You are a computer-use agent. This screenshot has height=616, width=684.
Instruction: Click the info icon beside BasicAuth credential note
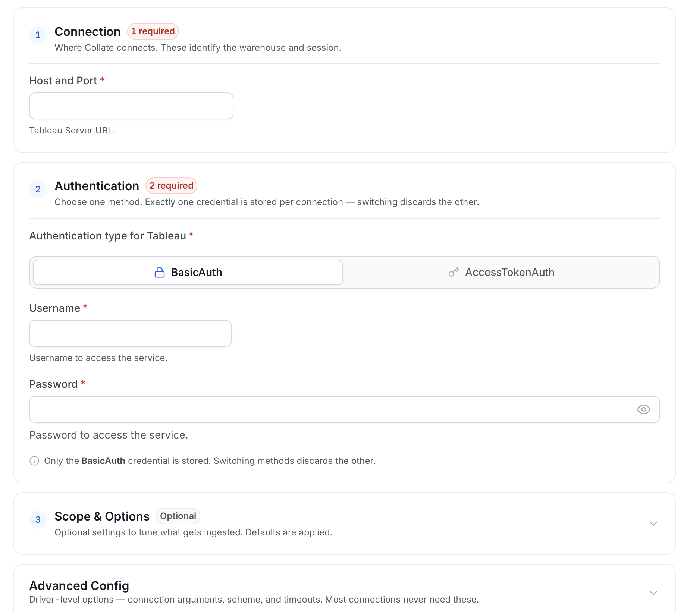point(34,461)
